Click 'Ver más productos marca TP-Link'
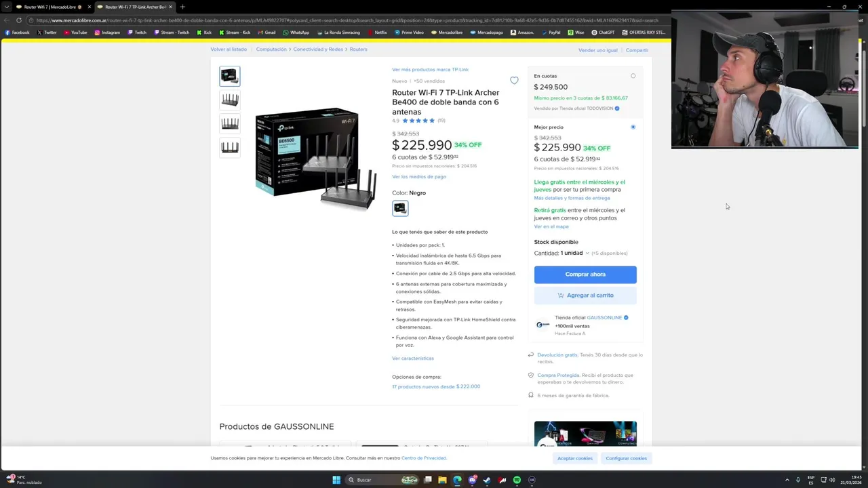This screenshot has height=488, width=868. pos(430,69)
